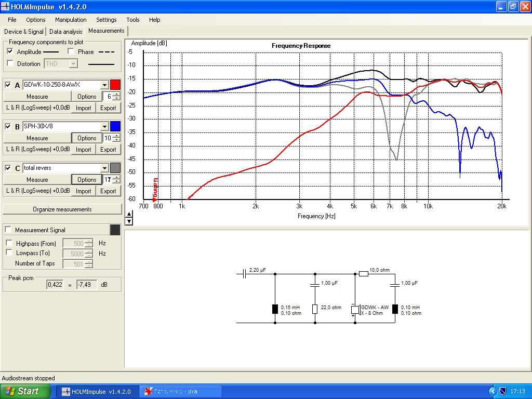Enable the Lowpass (To) checkbox
The image size is (532, 399).
click(x=9, y=252)
